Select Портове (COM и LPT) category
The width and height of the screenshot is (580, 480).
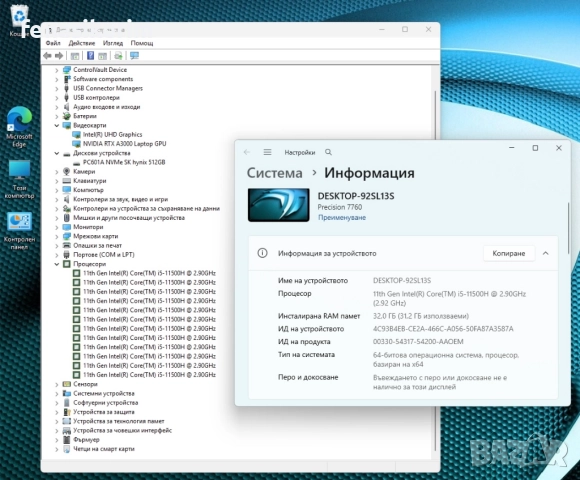(104, 255)
